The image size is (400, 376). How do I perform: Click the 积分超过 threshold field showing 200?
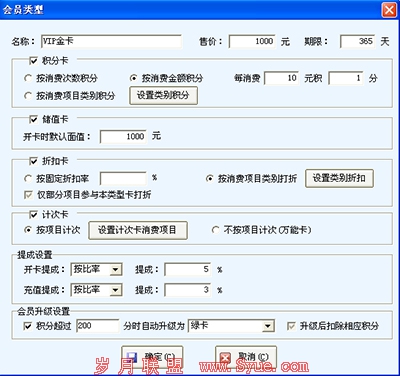[98, 326]
